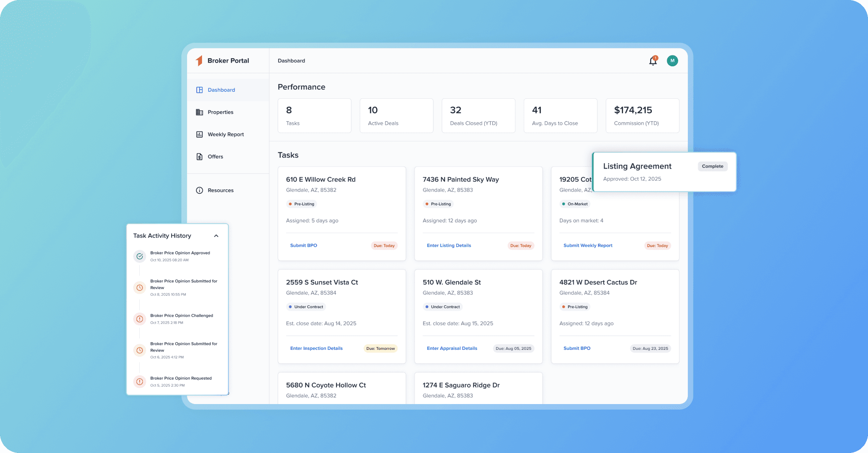
Task: Click the Complete badge on Listing Agreement
Action: 712,166
